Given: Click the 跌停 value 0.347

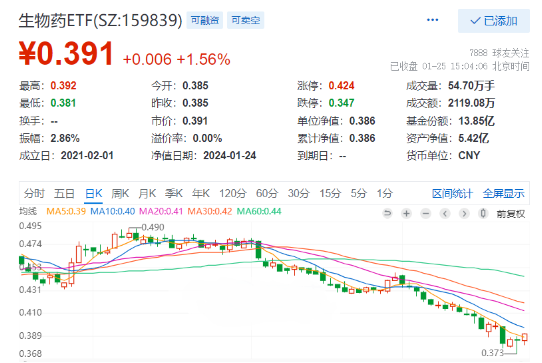Looking at the screenshot, I should 342,103.
